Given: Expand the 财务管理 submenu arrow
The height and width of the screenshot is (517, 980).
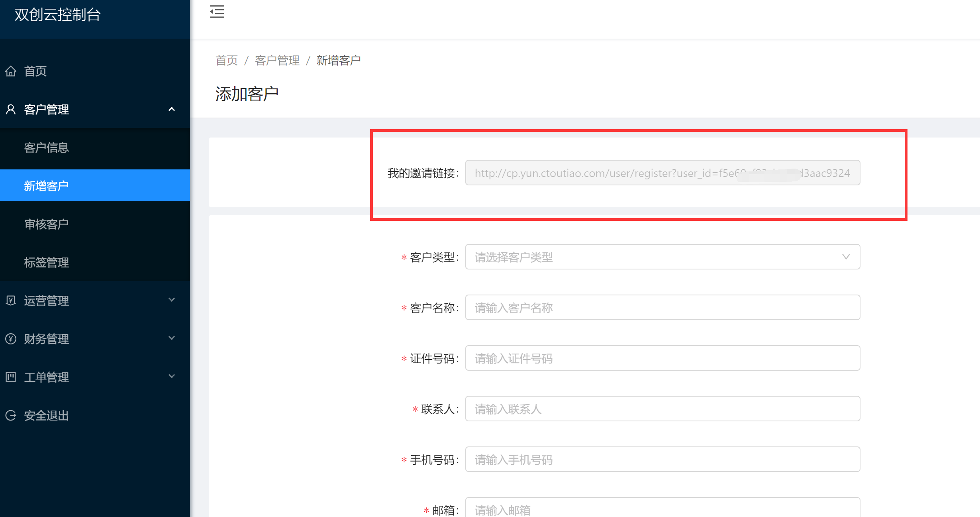Looking at the screenshot, I should coord(172,338).
